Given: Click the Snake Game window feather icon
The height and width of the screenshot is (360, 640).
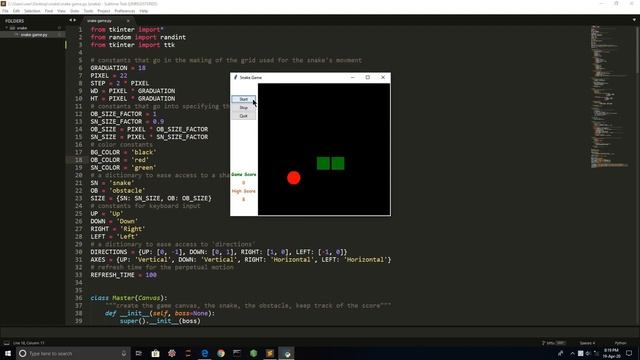Looking at the screenshot, I should 236,77.
